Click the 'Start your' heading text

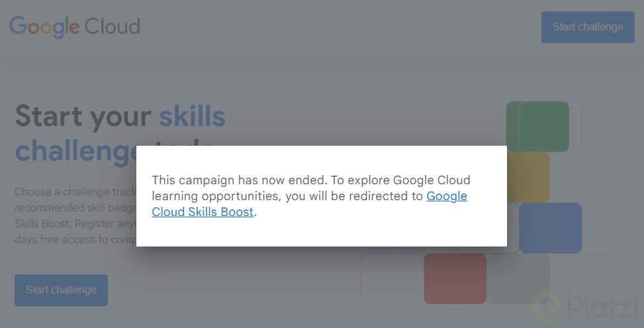point(83,117)
